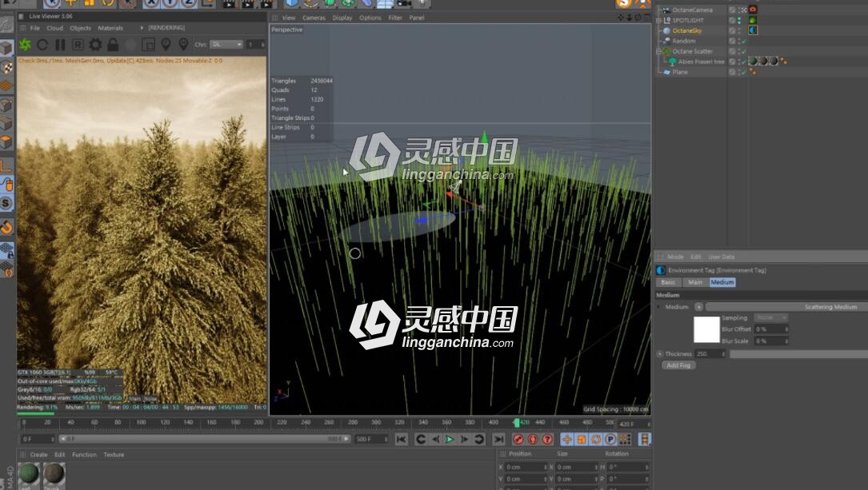Open the Chn channel dropdown showing DL
868x490 pixels.
(226, 44)
